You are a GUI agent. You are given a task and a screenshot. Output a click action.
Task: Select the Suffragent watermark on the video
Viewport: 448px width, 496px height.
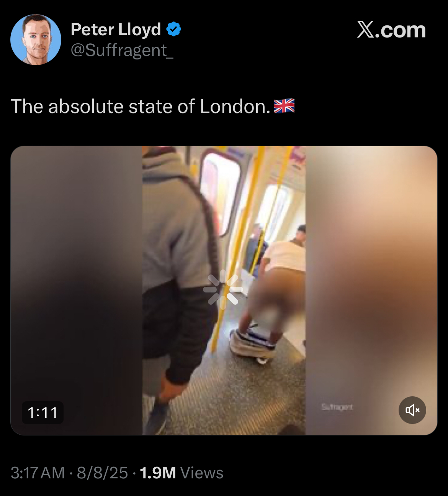click(x=337, y=407)
